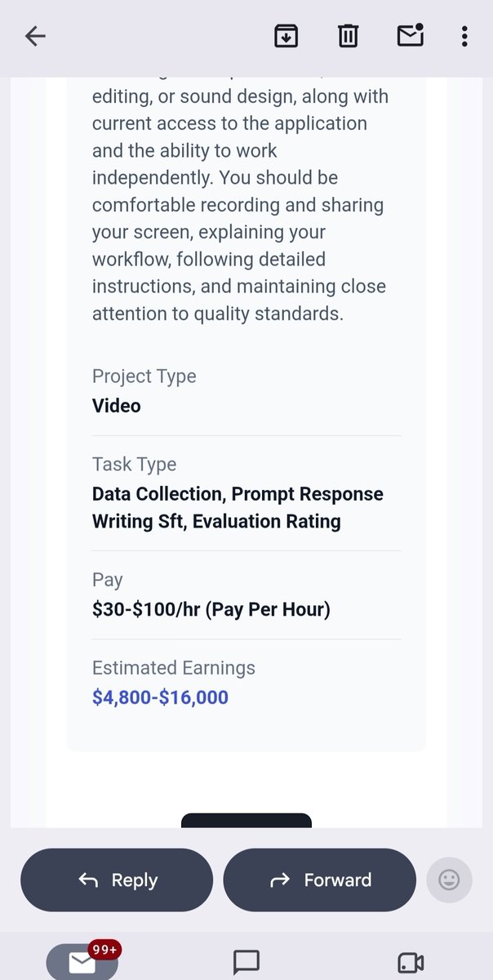Add an emoji reaction smiley icon
Image resolution: width=493 pixels, height=980 pixels.
449,880
